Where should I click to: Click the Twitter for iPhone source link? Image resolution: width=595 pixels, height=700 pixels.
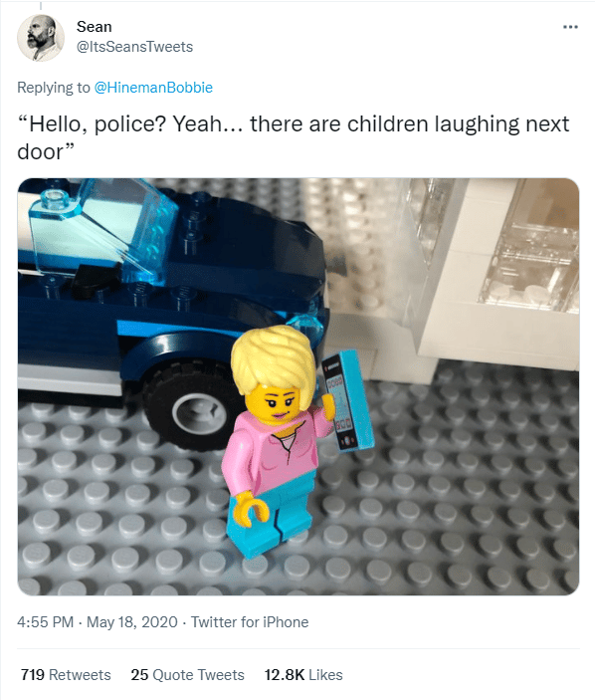250,622
